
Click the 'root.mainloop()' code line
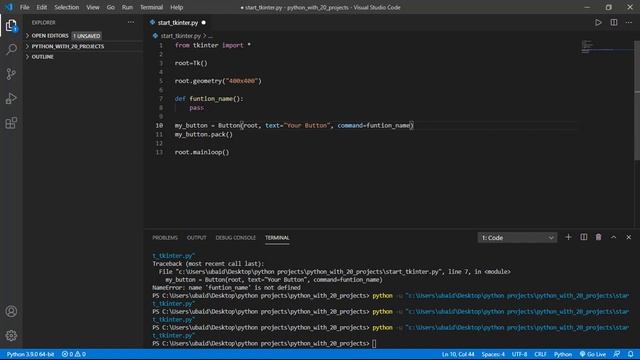[202, 152]
